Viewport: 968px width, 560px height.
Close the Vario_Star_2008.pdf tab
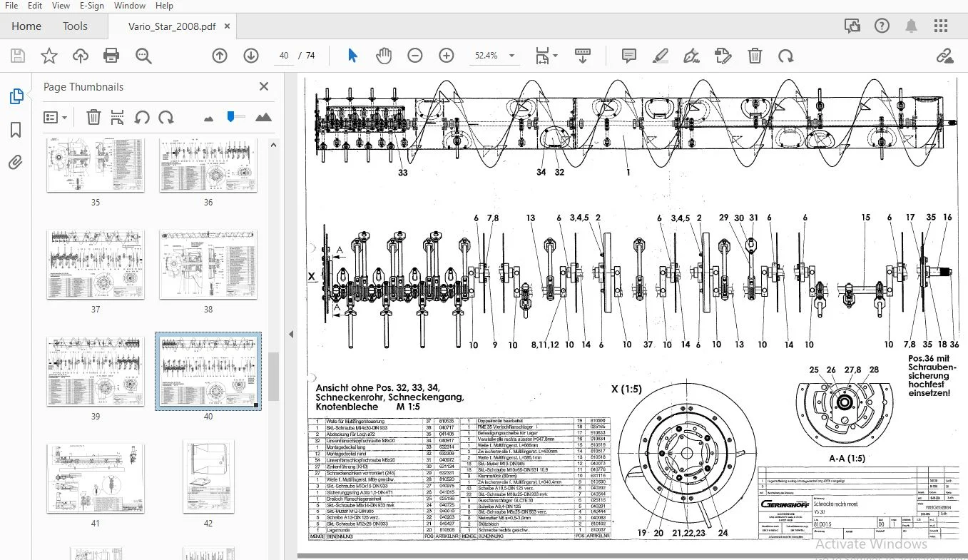226,26
